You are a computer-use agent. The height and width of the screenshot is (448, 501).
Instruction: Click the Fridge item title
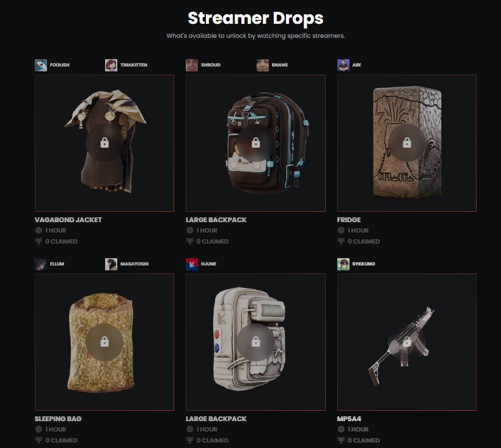(349, 220)
